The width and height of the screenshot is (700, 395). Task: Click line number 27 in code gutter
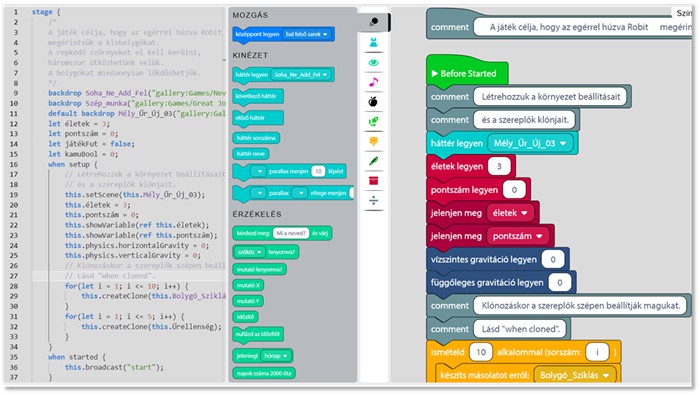click(13, 276)
